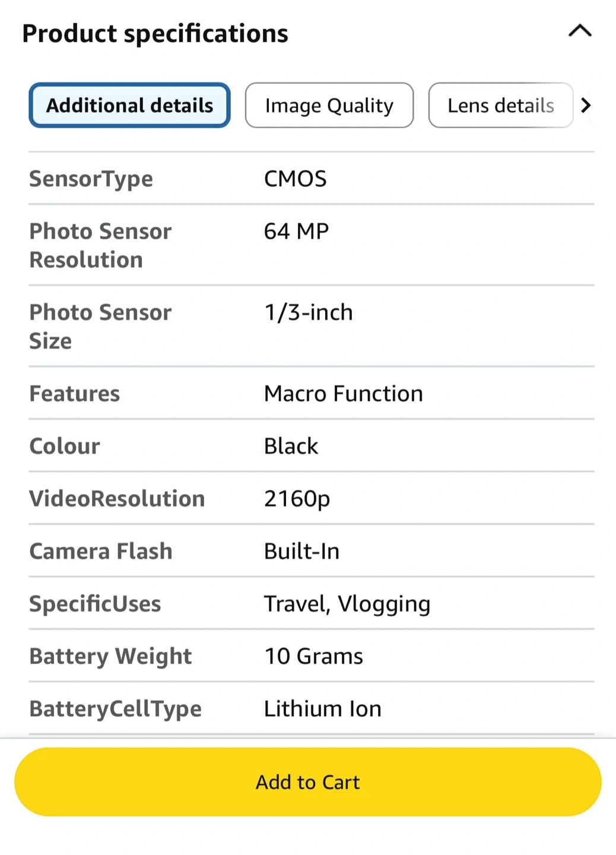Select the CMOS sensor value
616x855 pixels.
point(295,179)
